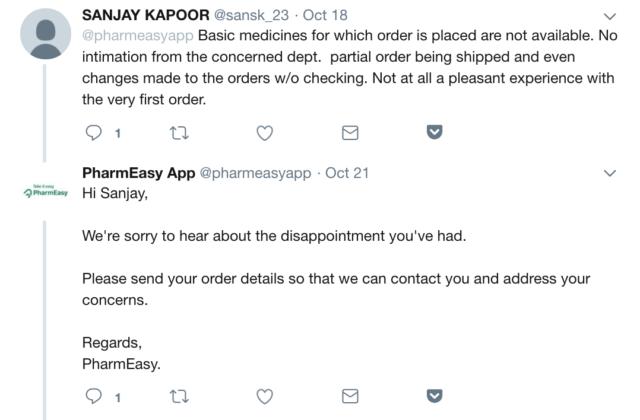The image size is (640, 420).
Task: Save Sanjay Kapoor's tweet to Pocket
Action: click(435, 132)
